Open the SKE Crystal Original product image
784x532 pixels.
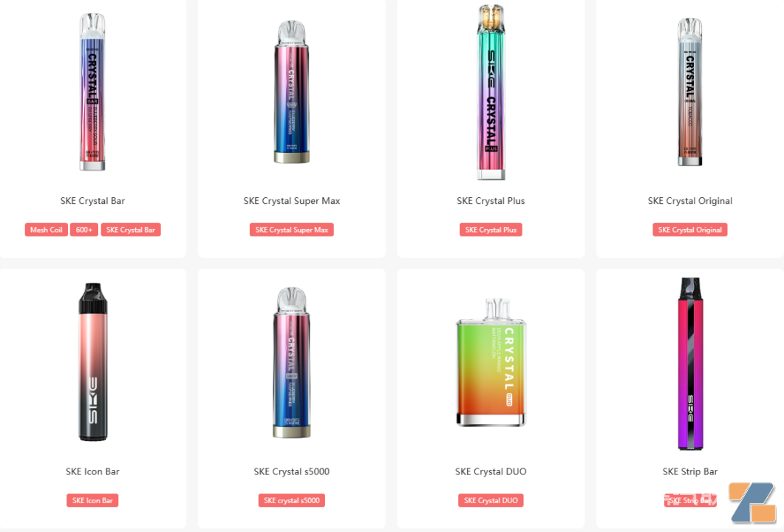tap(689, 92)
